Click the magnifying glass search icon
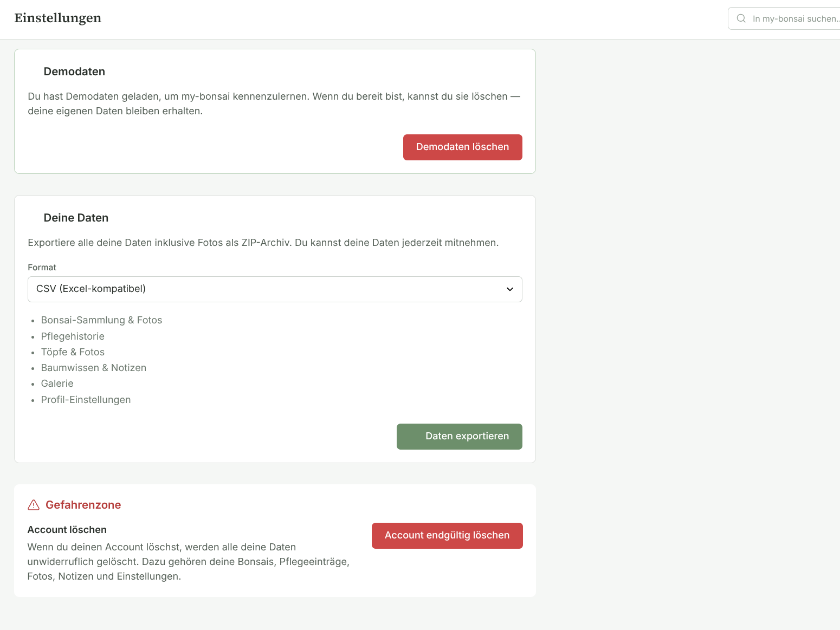This screenshot has width=840, height=630. 741,18
